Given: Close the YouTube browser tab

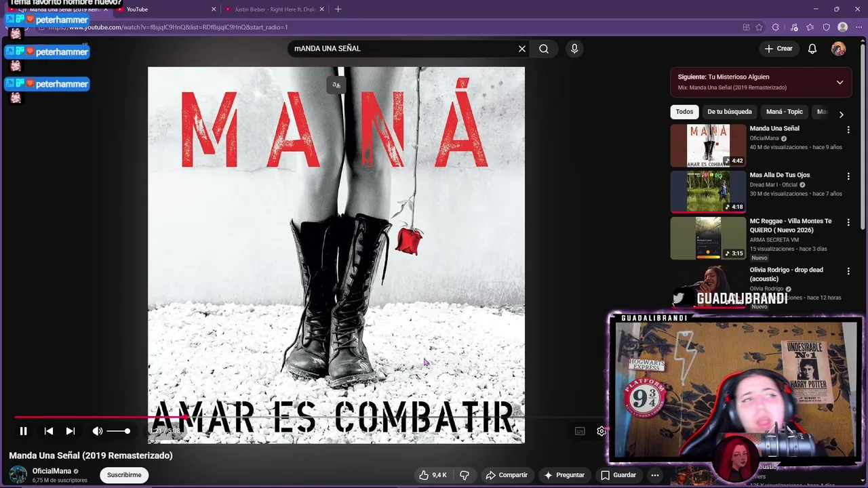Looking at the screenshot, I should tap(214, 9).
